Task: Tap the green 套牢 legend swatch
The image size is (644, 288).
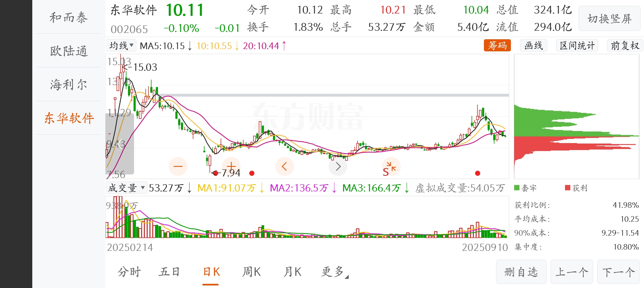Action: pyautogui.click(x=517, y=188)
